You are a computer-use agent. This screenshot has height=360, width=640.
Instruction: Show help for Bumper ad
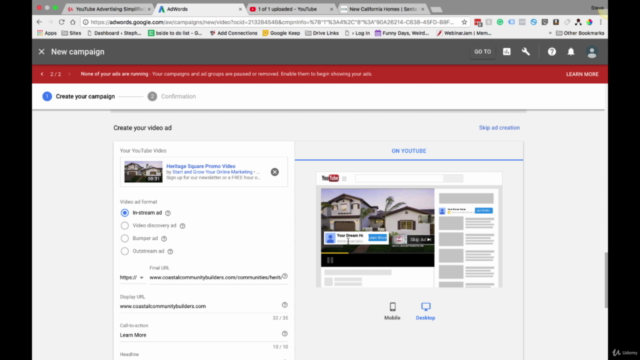coord(164,239)
